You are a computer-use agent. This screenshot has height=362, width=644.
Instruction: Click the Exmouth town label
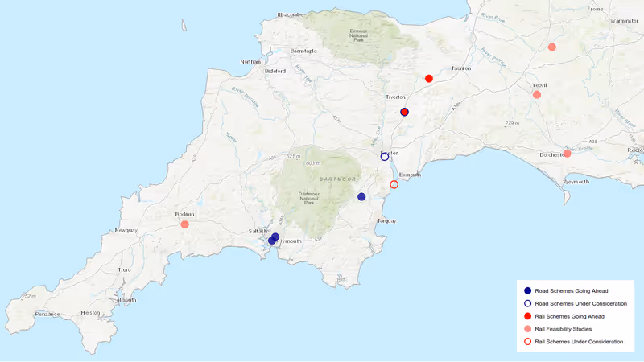(x=410, y=175)
